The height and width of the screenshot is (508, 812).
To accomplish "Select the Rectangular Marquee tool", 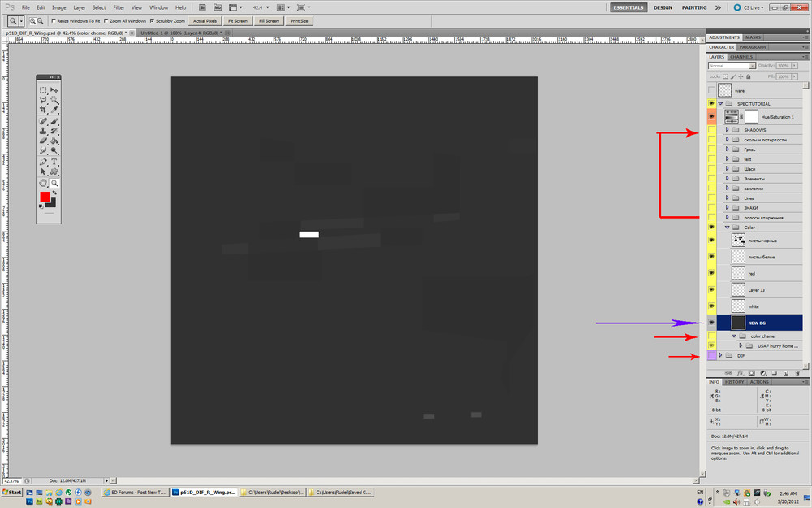I will tap(43, 89).
